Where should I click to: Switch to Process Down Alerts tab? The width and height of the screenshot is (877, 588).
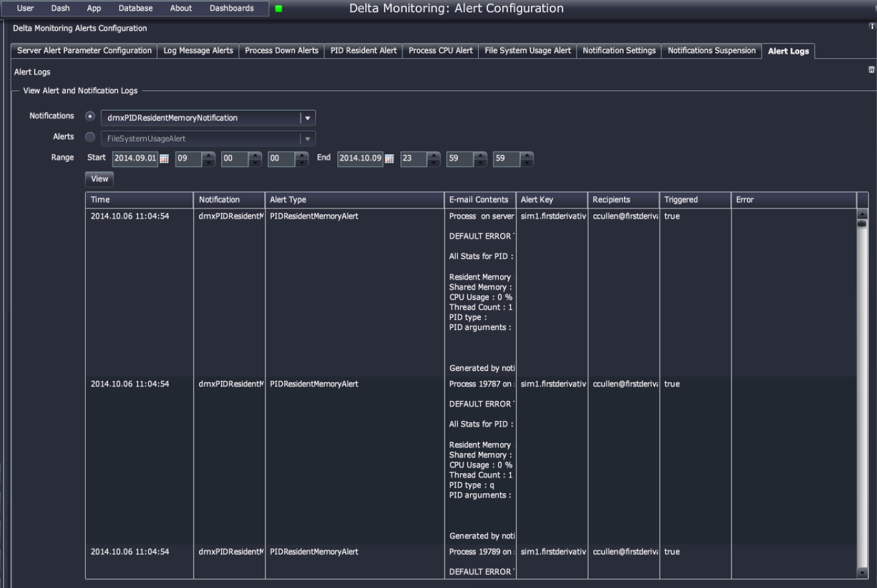pos(282,51)
